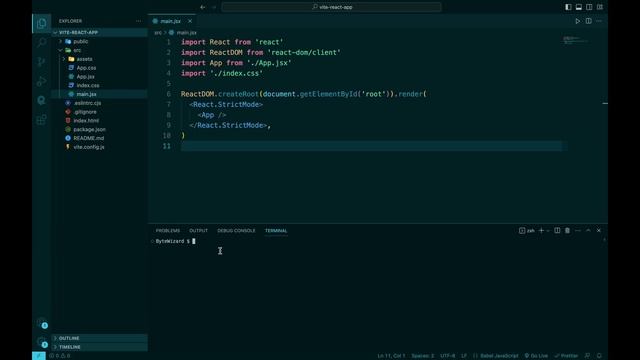The height and width of the screenshot is (360, 640).
Task: Expand the Outline section
Action: point(100,338)
